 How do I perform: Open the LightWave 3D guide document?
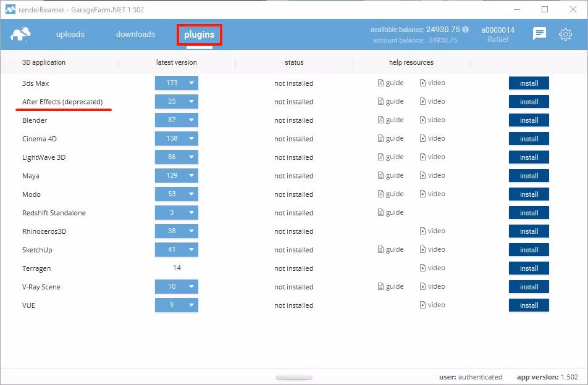coord(390,157)
